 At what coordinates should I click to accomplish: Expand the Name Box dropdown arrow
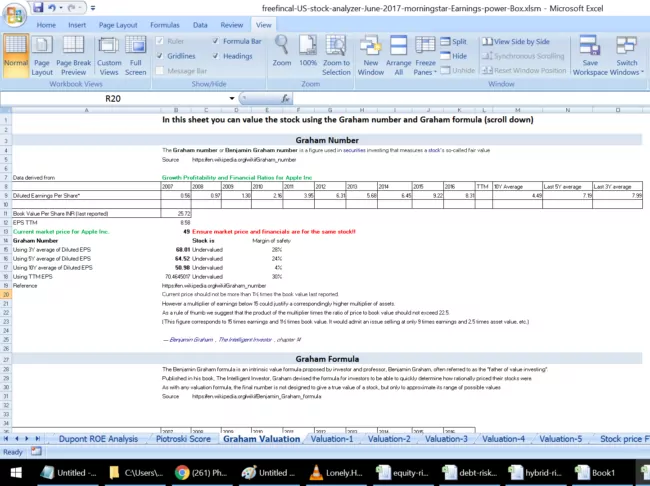click(x=235, y=99)
